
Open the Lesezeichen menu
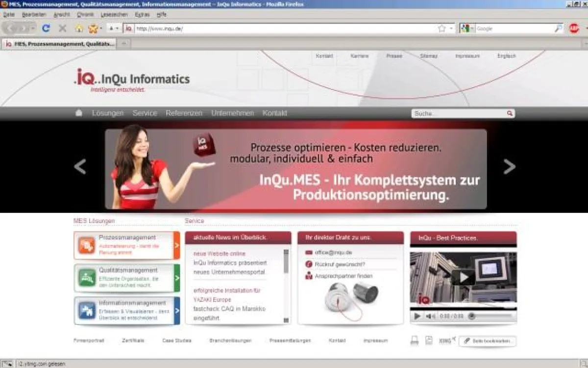pos(114,15)
